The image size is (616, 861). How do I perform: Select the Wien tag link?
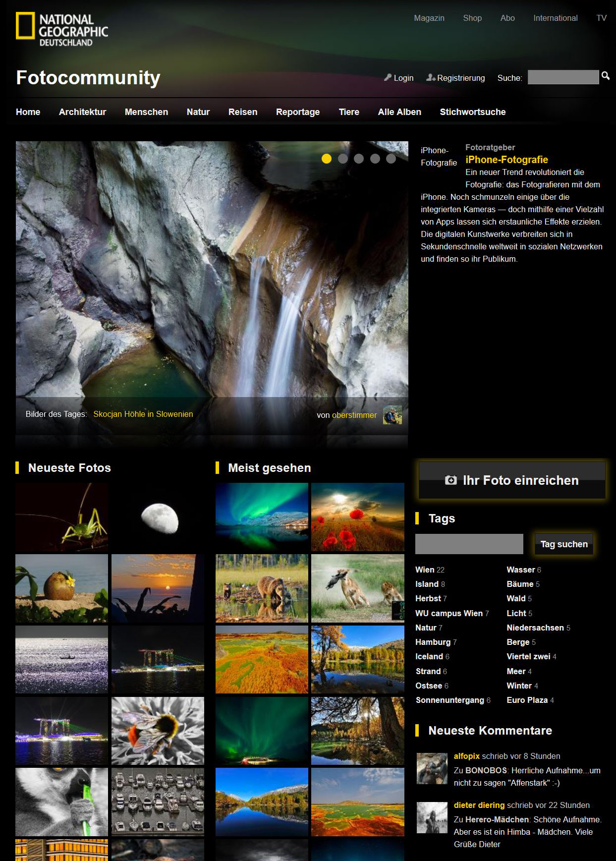pyautogui.click(x=425, y=570)
